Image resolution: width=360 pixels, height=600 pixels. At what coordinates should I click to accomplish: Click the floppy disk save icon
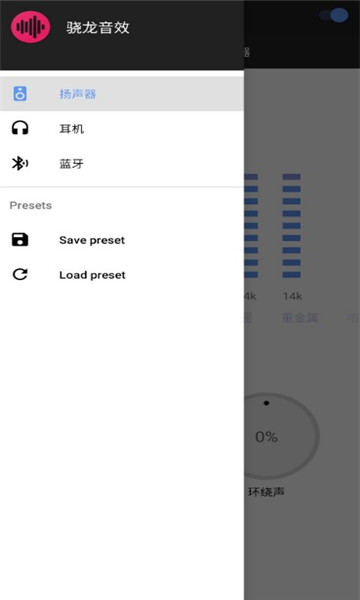tap(20, 240)
